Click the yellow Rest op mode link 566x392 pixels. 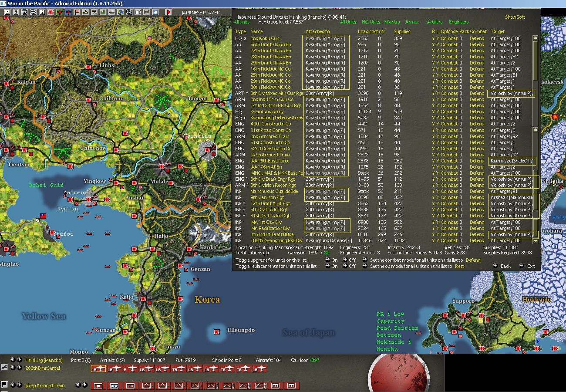(459, 266)
